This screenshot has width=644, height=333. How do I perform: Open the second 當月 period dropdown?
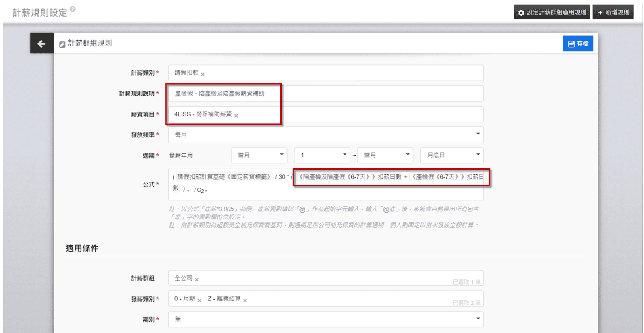385,155
